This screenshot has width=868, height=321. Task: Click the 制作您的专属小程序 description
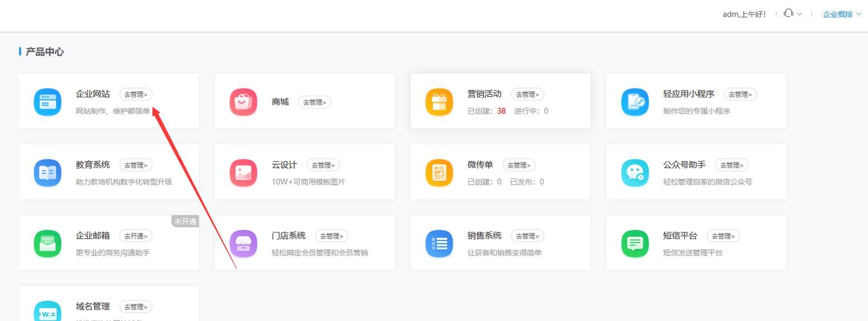696,111
